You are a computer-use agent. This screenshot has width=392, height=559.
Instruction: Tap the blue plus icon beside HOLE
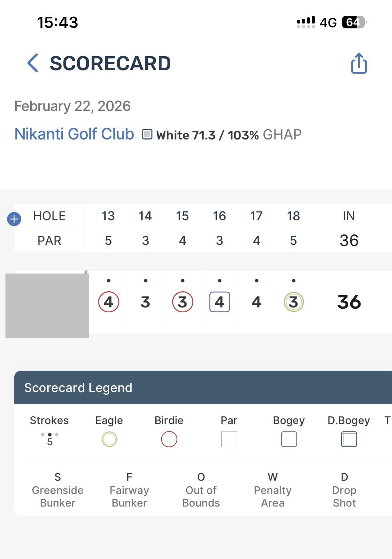pos(14,219)
